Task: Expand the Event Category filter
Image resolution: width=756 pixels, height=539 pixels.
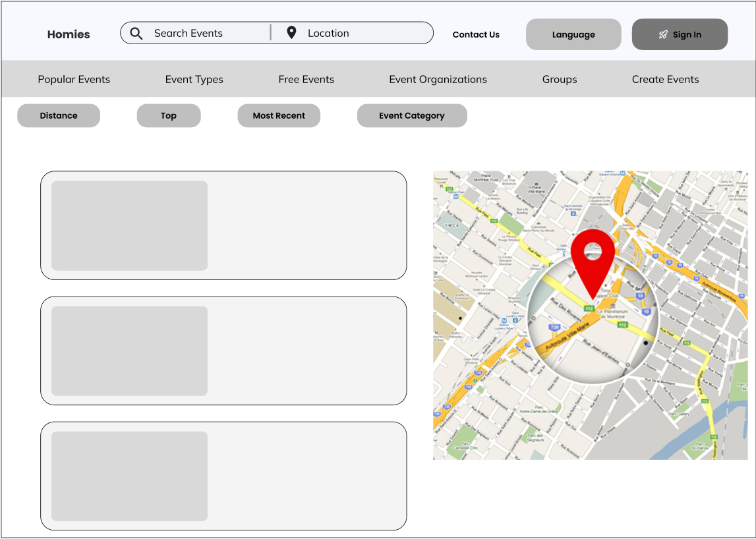Action: tap(412, 116)
